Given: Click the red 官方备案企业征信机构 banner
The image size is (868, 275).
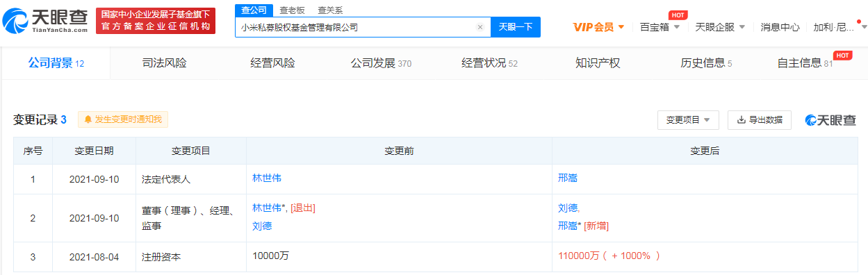Looking at the screenshot, I should pos(156,22).
